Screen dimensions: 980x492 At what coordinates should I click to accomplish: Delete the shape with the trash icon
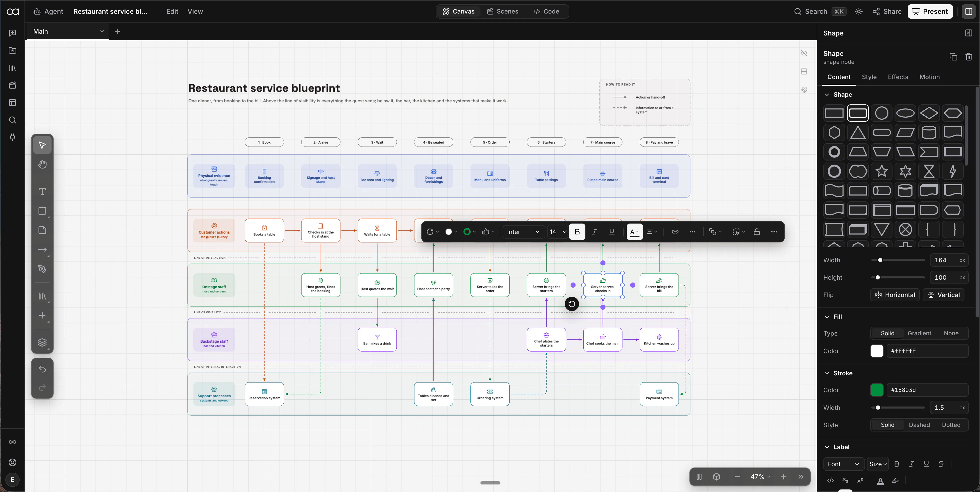click(969, 57)
